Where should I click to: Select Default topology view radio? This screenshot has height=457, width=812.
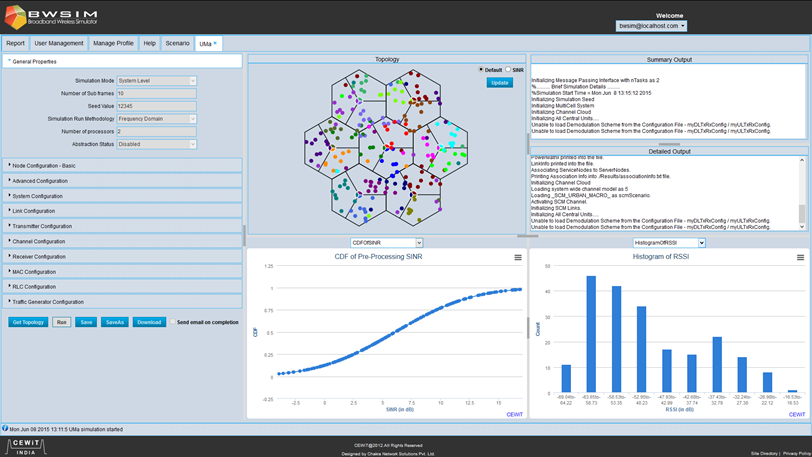[x=481, y=69]
